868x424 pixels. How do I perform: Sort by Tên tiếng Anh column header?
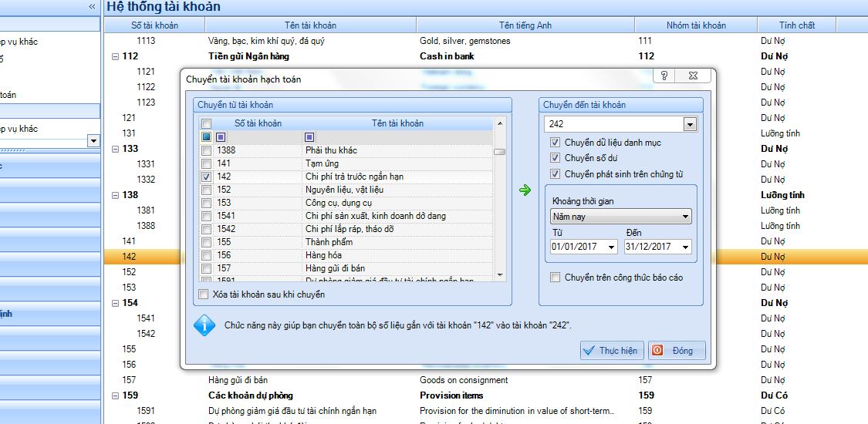(525, 25)
